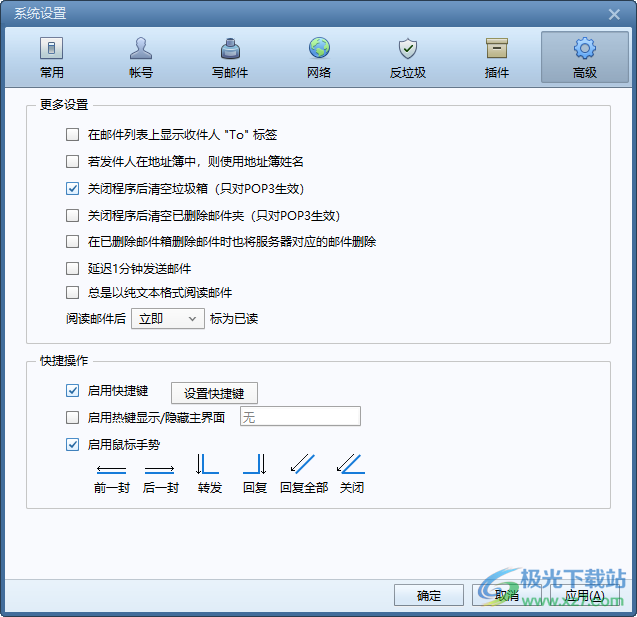Screen dimensions: 637x617
Task: Click the 转发 gesture label
Action: (x=210, y=487)
